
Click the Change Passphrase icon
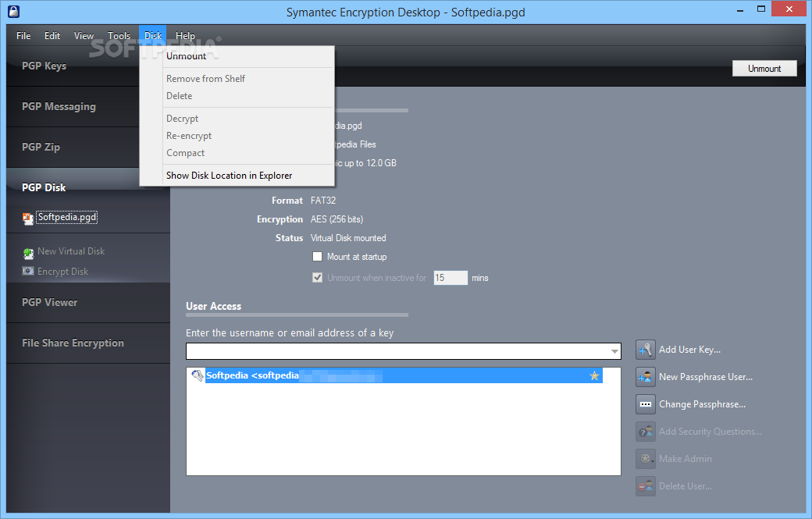pyautogui.click(x=645, y=404)
